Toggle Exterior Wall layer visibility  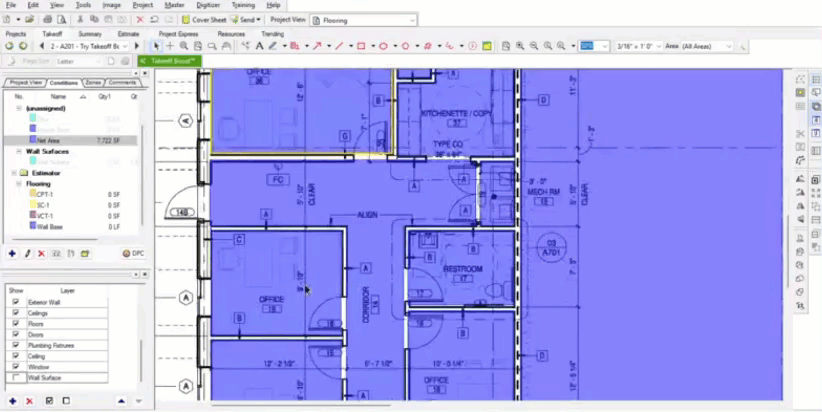(16, 302)
